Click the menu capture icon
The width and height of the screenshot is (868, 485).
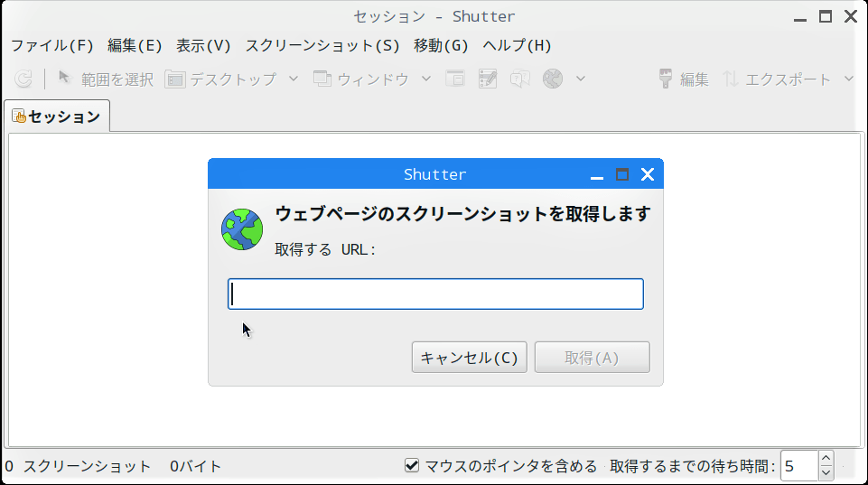488,79
